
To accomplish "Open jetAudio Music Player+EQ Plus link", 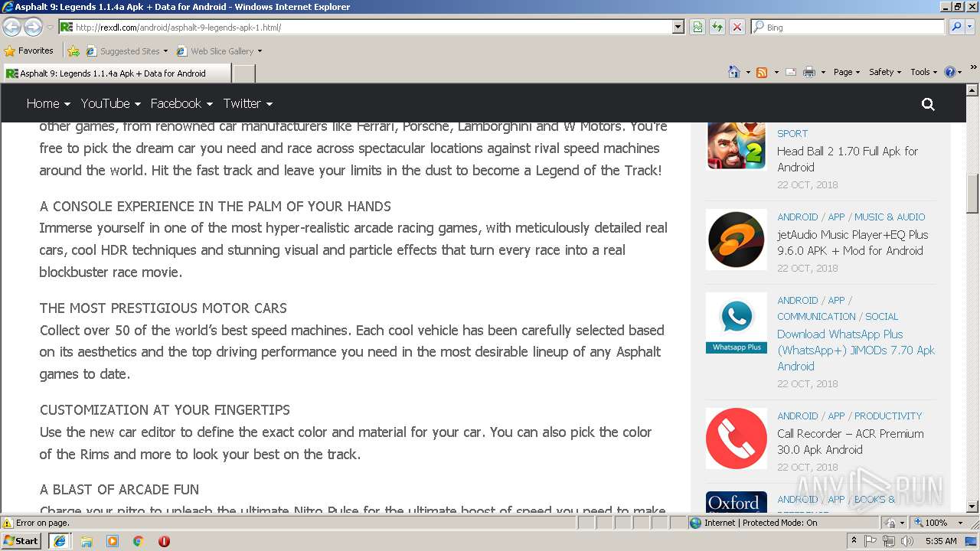I will coord(852,243).
